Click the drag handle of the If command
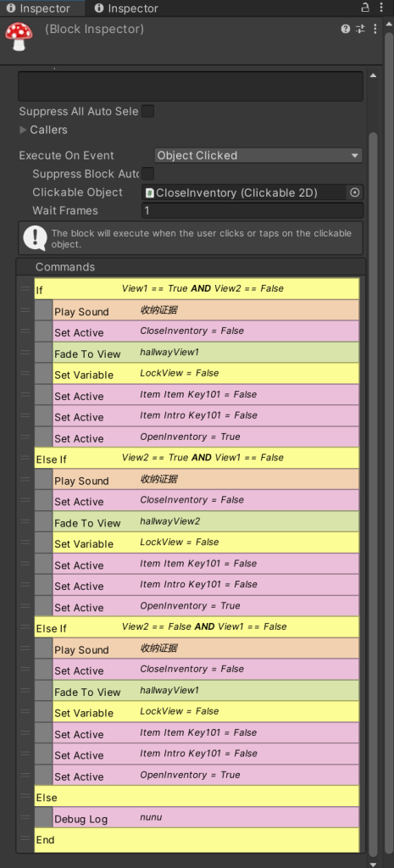The image size is (394, 868). [x=25, y=288]
